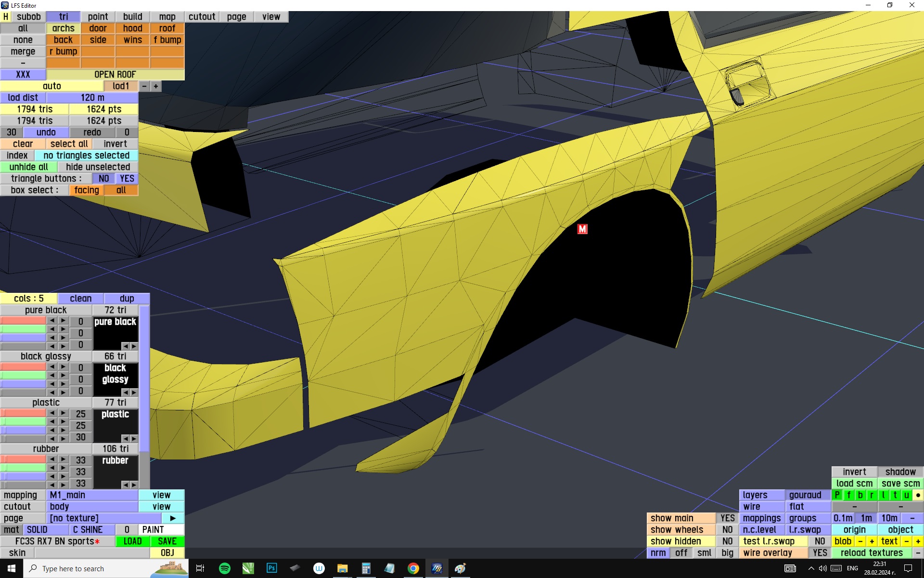Switch to the point tab
This screenshot has height=578, width=924.
click(98, 17)
